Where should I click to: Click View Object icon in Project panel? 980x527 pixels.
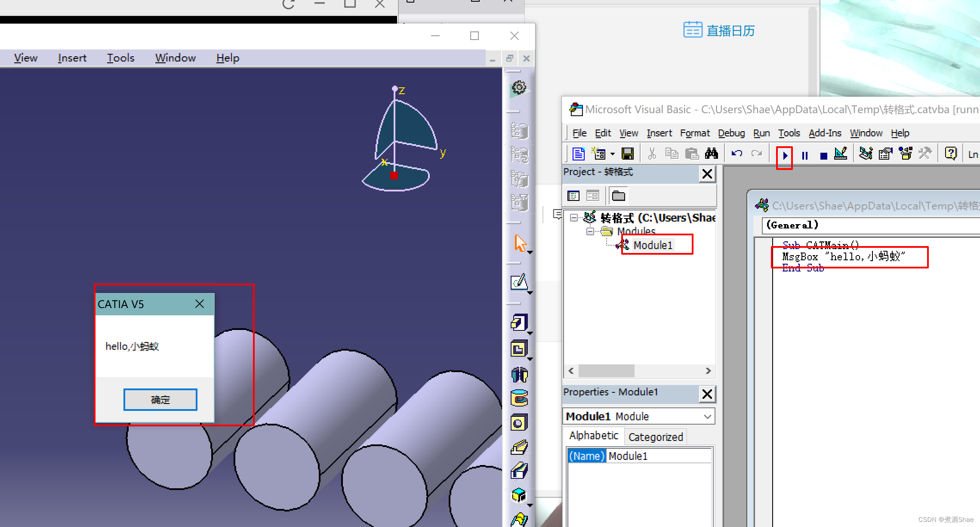(593, 196)
